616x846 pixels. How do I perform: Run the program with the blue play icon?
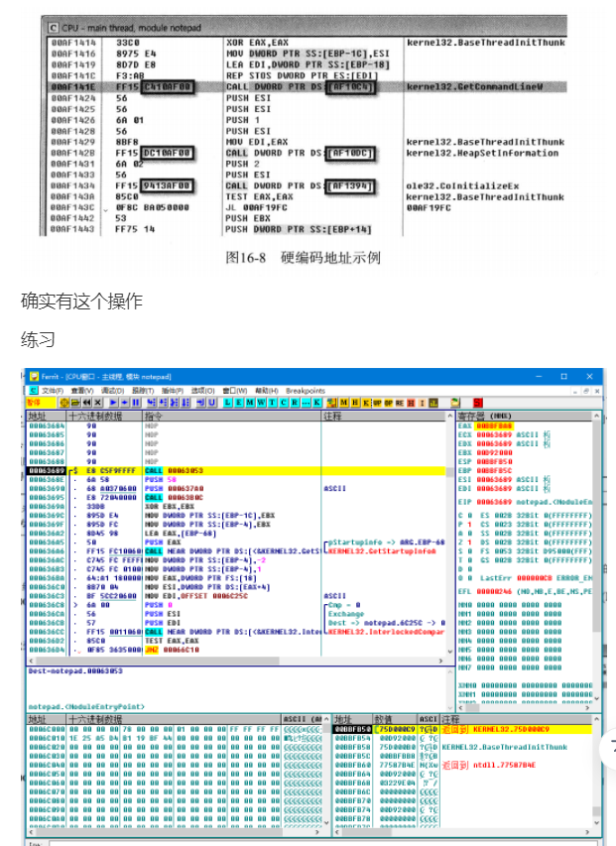[x=113, y=402]
